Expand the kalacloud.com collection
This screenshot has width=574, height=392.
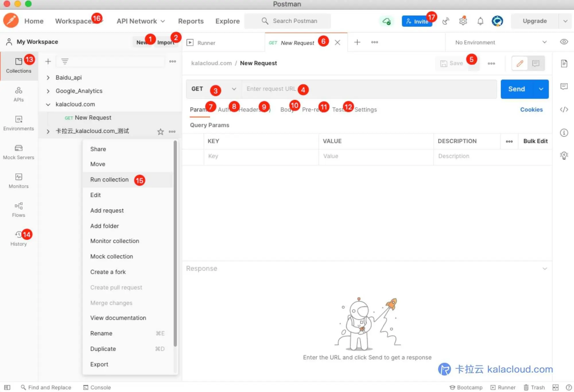48,104
